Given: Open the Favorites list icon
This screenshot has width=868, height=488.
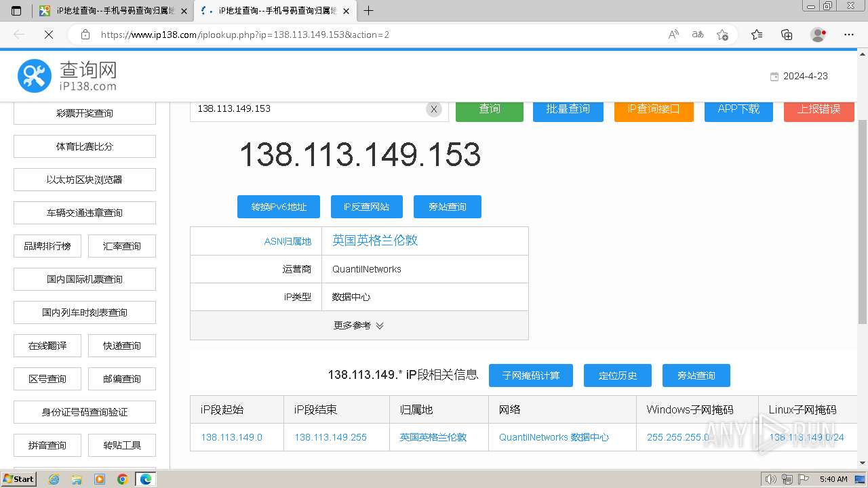Looking at the screenshot, I should click(x=757, y=35).
